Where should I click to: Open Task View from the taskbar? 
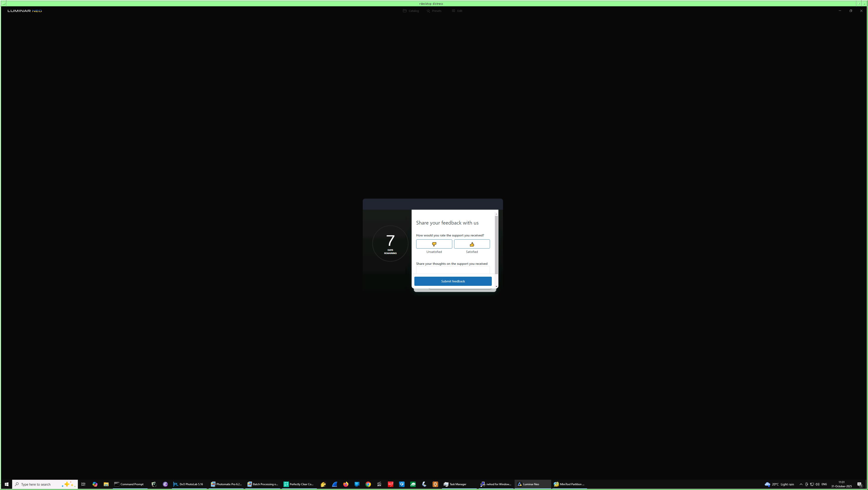pos(83,484)
